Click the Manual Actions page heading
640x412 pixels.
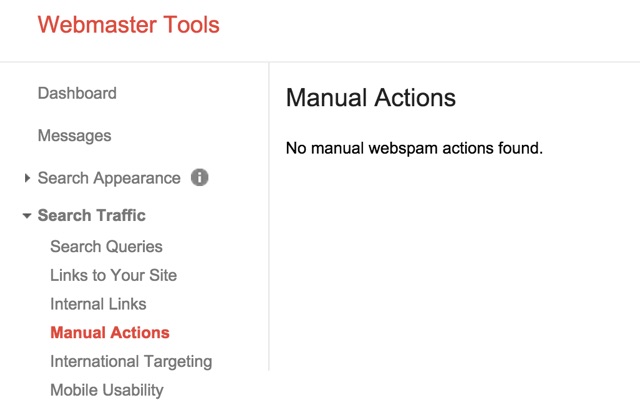371,98
